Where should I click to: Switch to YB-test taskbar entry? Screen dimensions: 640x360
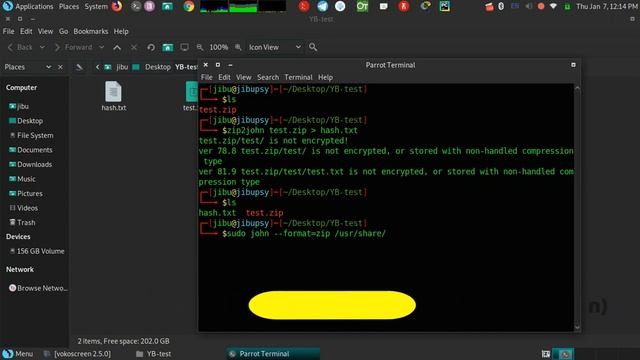tap(154, 354)
